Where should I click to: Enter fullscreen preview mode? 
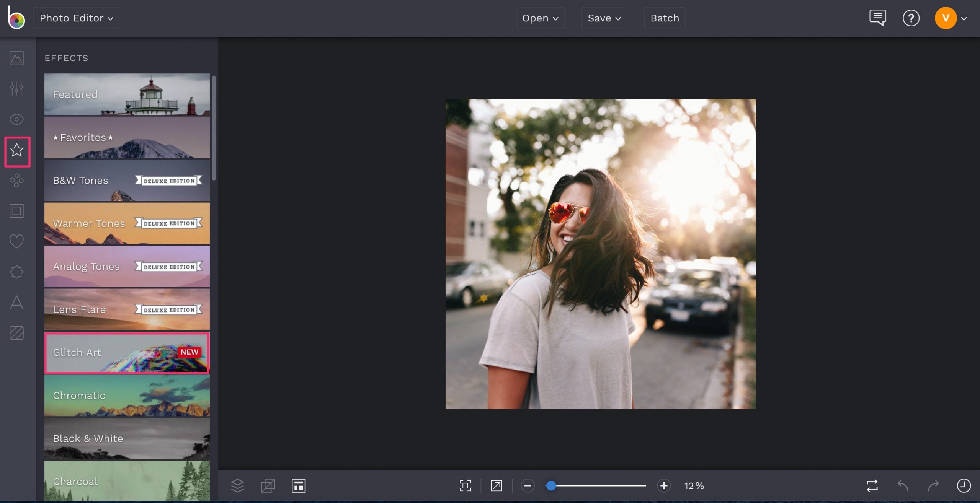tap(496, 485)
